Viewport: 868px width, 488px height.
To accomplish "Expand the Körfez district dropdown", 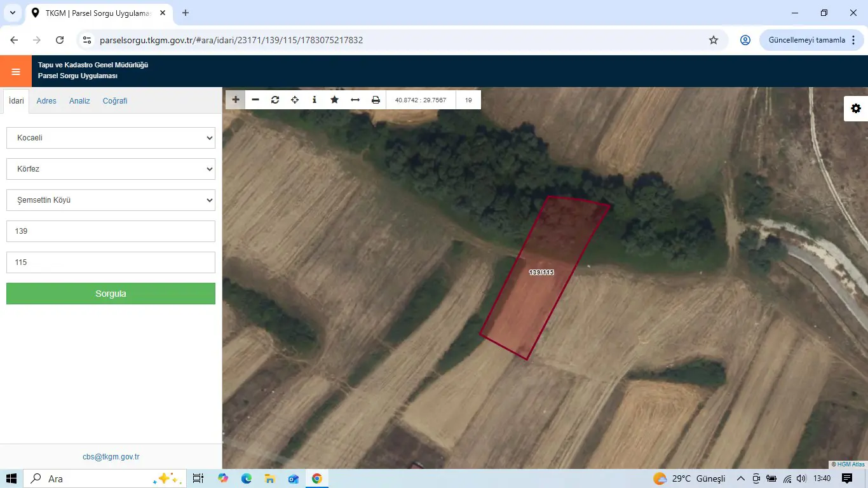I will pyautogui.click(x=111, y=169).
